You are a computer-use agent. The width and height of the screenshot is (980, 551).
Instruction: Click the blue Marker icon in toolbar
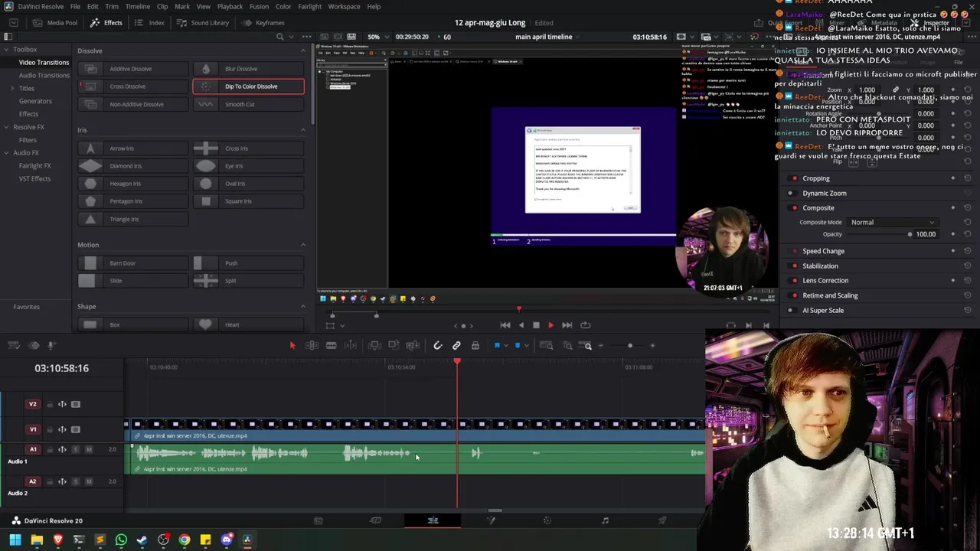518,346
